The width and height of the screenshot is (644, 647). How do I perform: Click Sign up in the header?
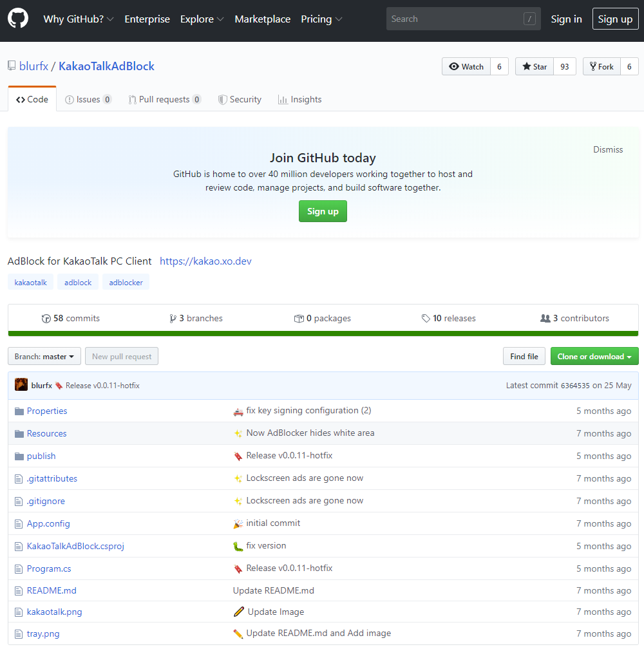[615, 19]
